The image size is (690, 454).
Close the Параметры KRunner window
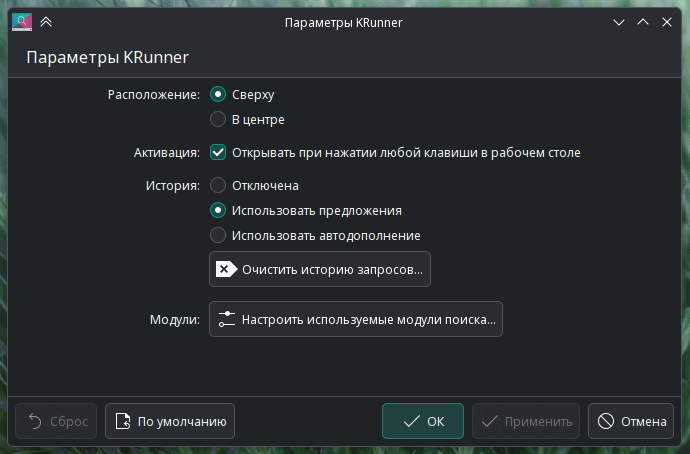click(667, 22)
